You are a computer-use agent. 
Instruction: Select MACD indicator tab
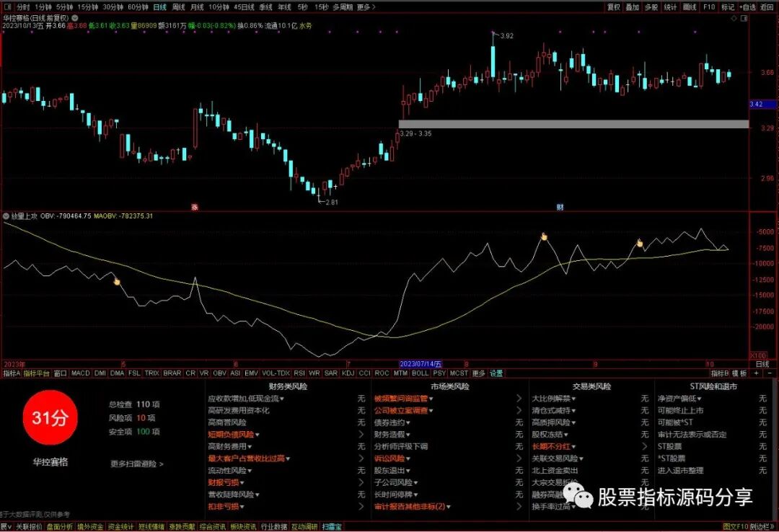(x=80, y=373)
